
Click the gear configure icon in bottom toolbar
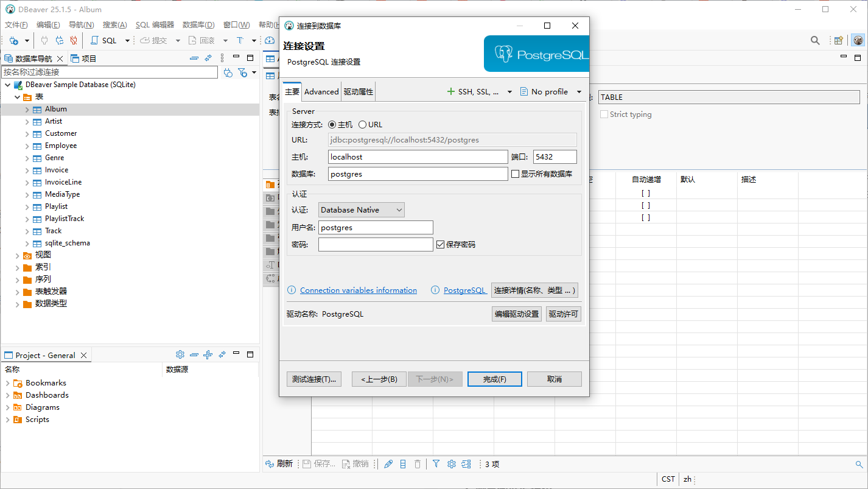pyautogui.click(x=452, y=464)
